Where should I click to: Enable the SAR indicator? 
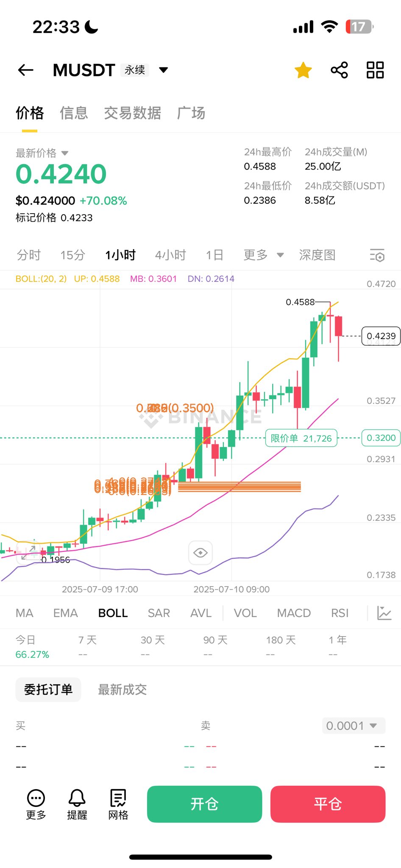(x=159, y=613)
